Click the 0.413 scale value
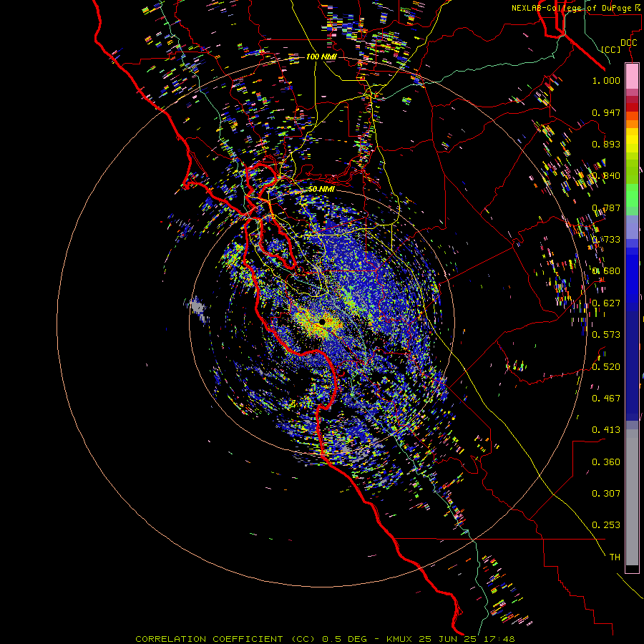The image size is (644, 644). pos(606,429)
